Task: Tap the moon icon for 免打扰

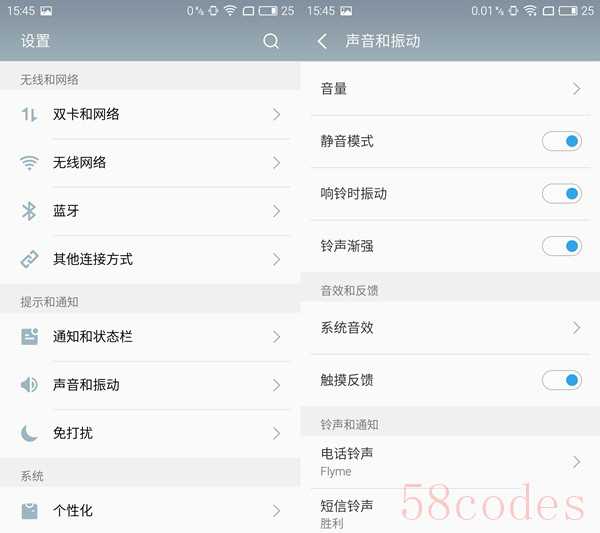Action: tap(29, 433)
